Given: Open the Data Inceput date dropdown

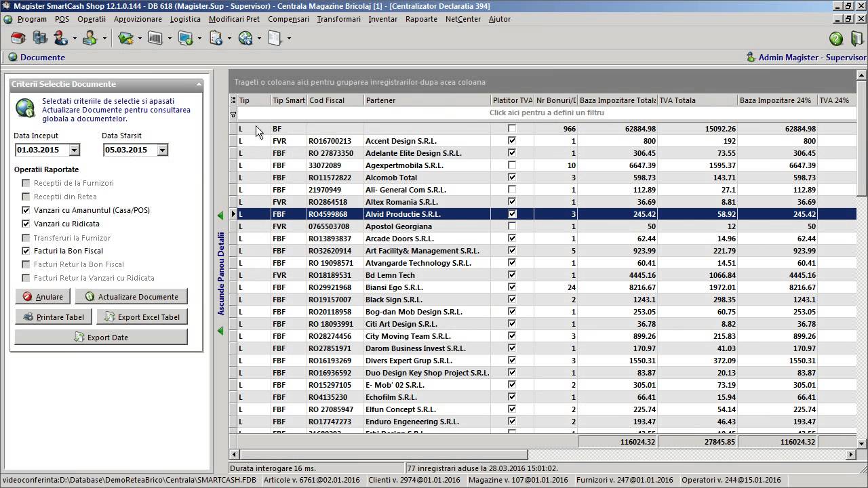Looking at the screenshot, I should [75, 150].
